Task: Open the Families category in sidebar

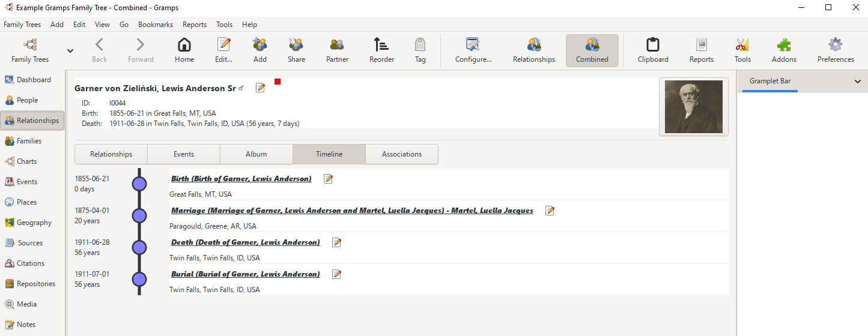Action: pyautogui.click(x=32, y=141)
